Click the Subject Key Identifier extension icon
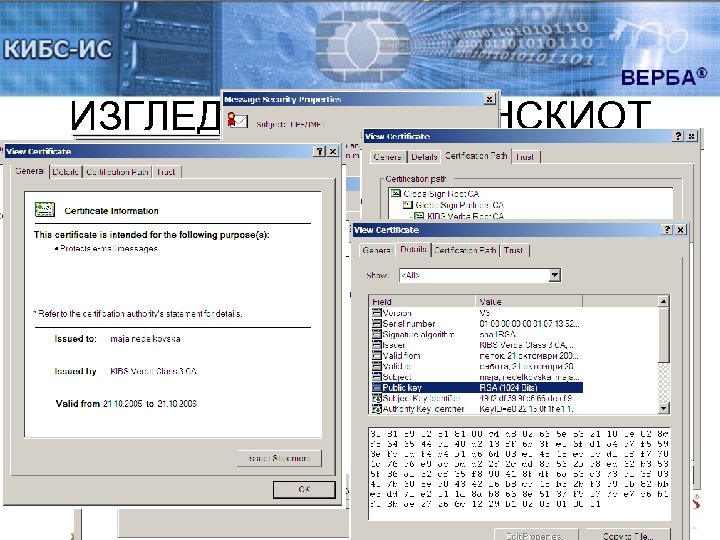720x540 pixels. 377,398
